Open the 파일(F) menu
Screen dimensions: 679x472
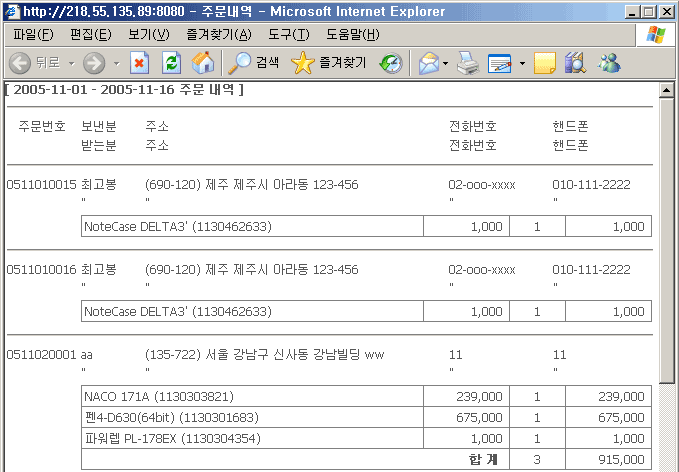click(x=33, y=35)
